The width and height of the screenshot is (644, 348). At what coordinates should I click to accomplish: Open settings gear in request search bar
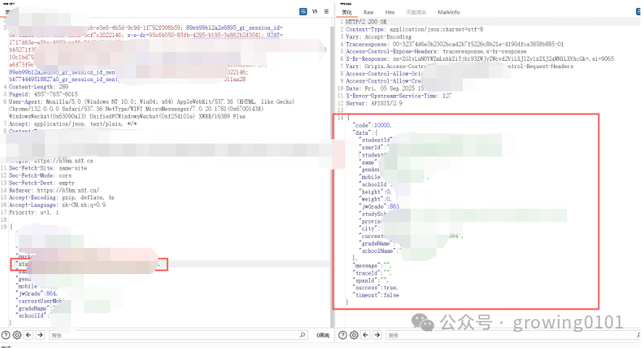coord(17,335)
